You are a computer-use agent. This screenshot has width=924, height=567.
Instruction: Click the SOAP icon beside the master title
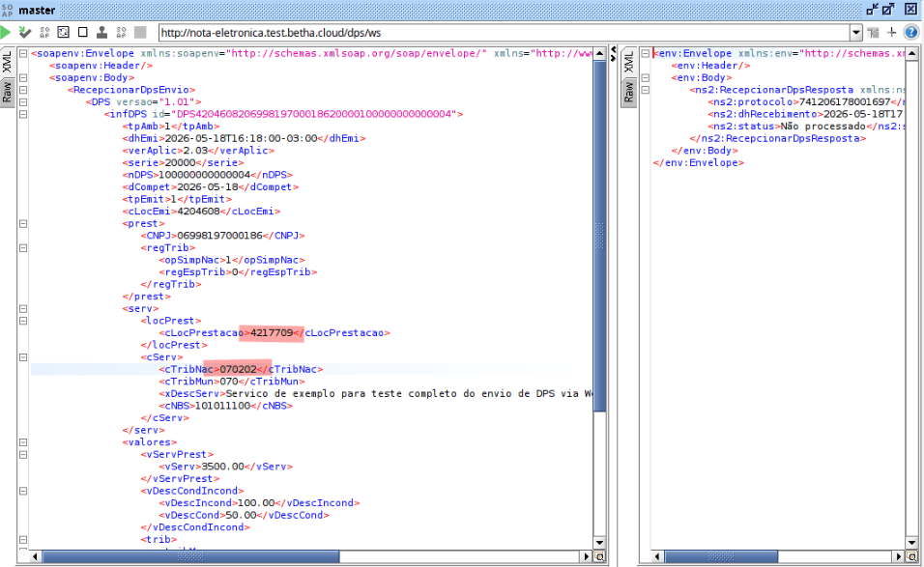7,10
